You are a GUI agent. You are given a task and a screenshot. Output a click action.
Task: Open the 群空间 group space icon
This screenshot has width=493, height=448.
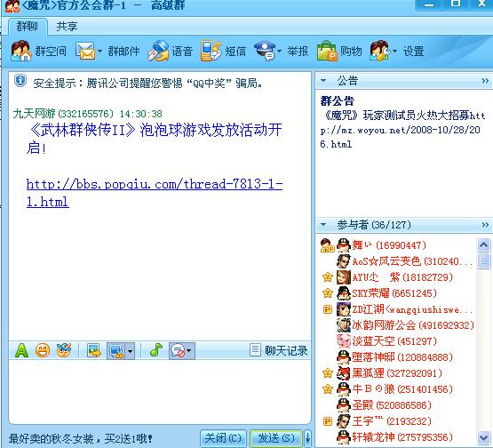pyautogui.click(x=20, y=51)
